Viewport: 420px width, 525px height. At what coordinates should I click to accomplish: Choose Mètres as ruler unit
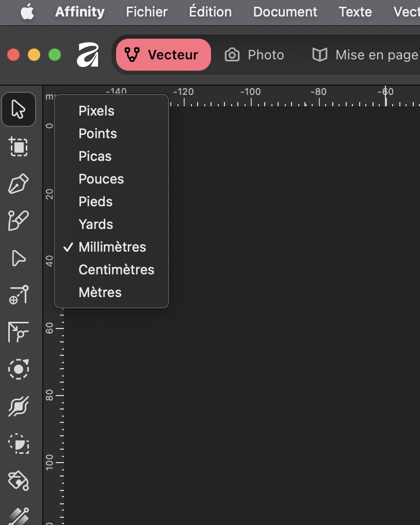click(111, 292)
